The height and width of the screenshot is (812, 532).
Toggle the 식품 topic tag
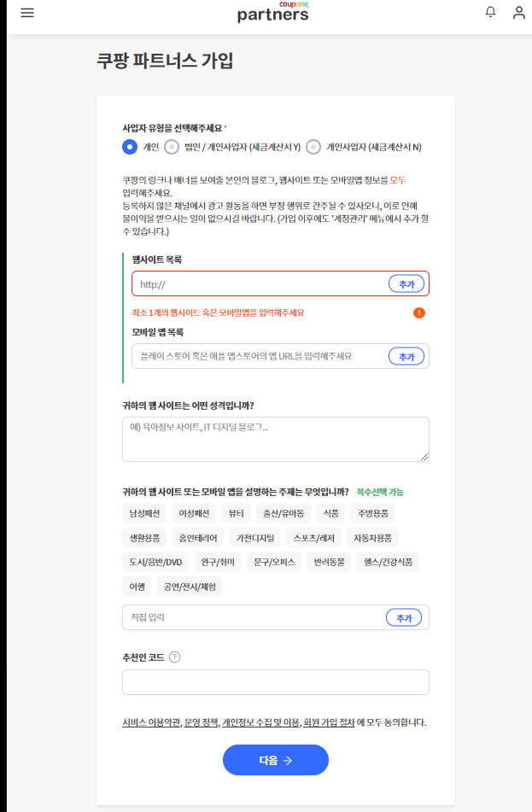click(x=331, y=513)
